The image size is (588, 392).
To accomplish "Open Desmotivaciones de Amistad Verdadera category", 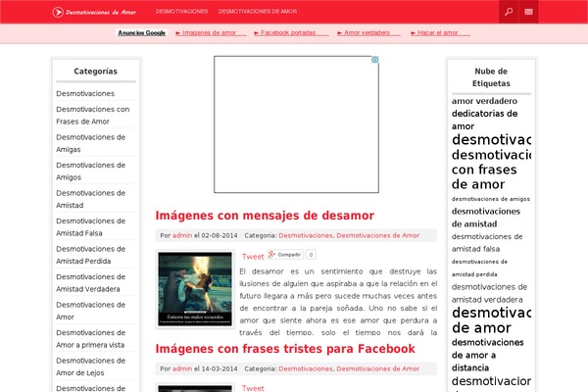I will [91, 283].
